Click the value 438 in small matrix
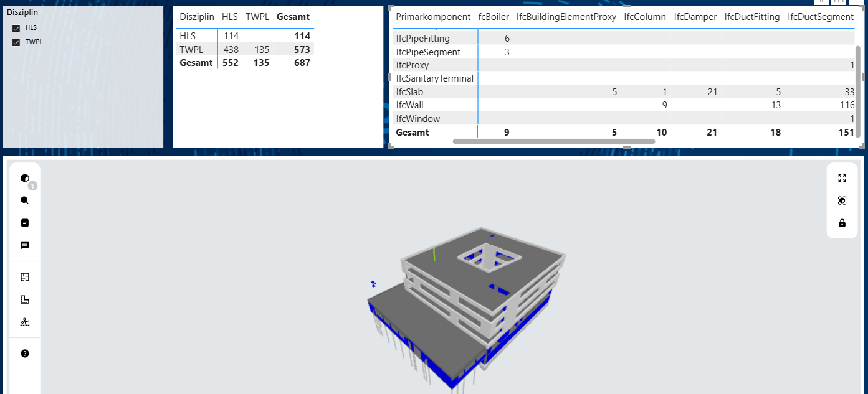This screenshot has height=394, width=868. coord(231,49)
